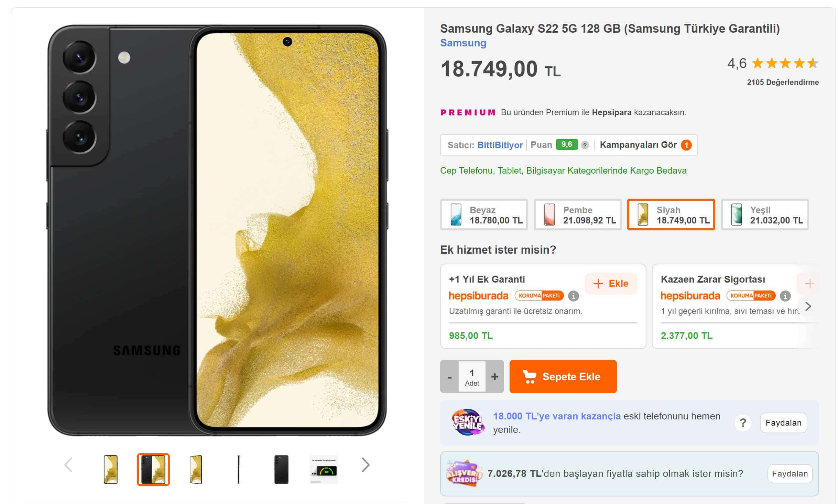
Task: Increase quantity with the plus button
Action: click(x=495, y=377)
